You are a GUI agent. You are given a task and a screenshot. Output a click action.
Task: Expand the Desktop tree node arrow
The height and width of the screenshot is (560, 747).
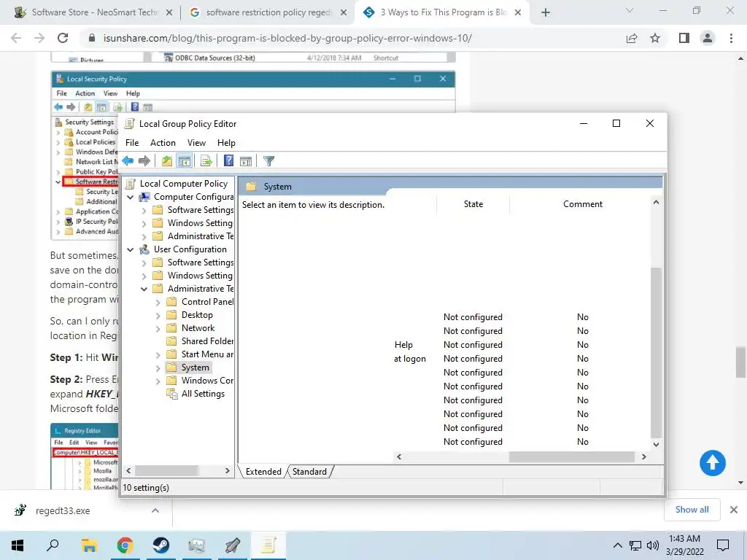(158, 315)
